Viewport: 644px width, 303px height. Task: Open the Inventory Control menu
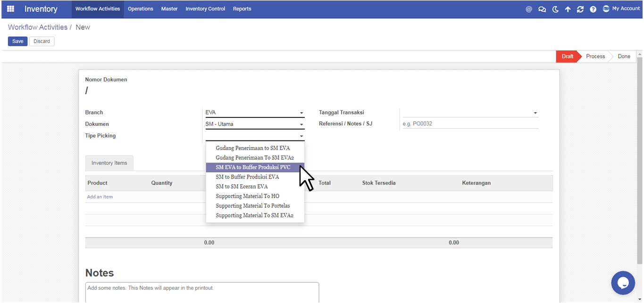click(x=205, y=9)
